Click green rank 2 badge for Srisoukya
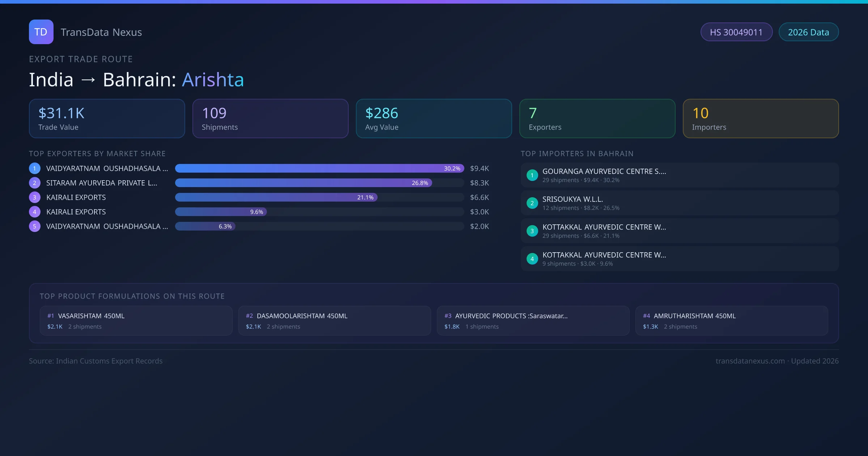 click(x=532, y=203)
